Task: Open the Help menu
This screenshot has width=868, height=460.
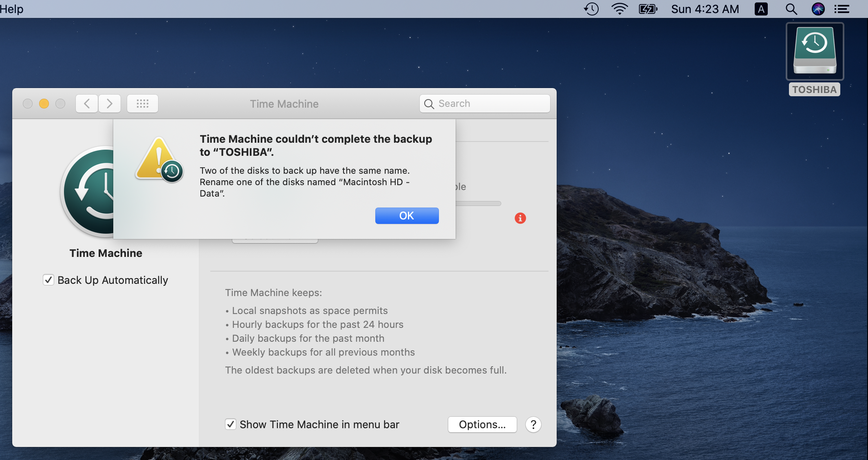Action: click(11, 9)
